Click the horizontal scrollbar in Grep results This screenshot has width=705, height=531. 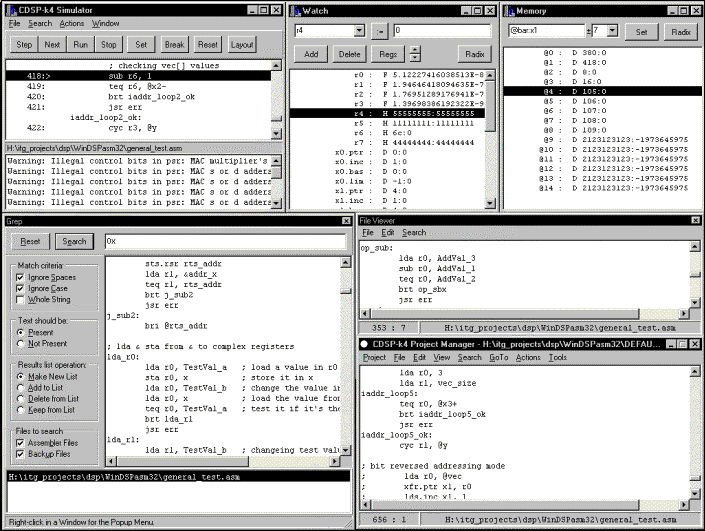(221, 461)
